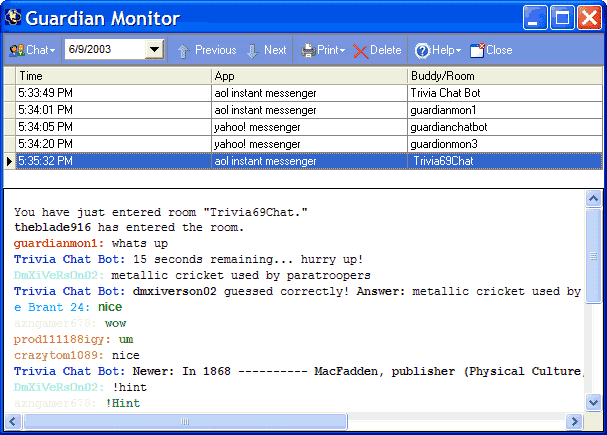Select the 5:34:05 PM row
607x435 pixels.
tap(303, 127)
